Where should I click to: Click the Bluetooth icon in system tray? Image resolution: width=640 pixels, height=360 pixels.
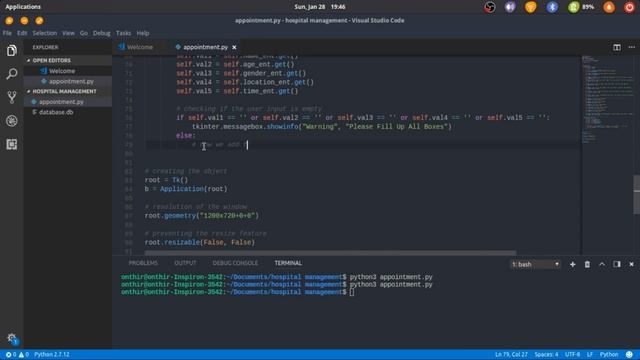[552, 7]
